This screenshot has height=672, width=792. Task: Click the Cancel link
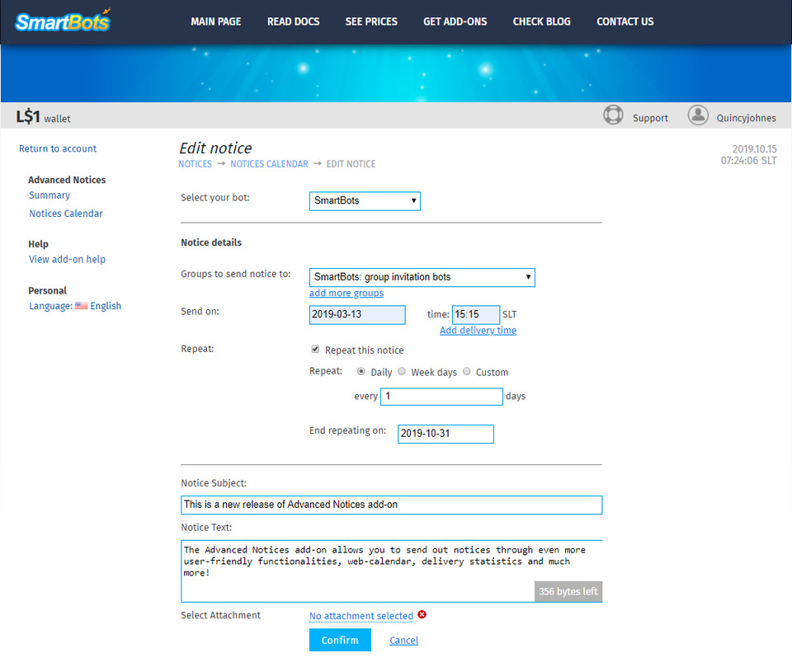pos(403,640)
